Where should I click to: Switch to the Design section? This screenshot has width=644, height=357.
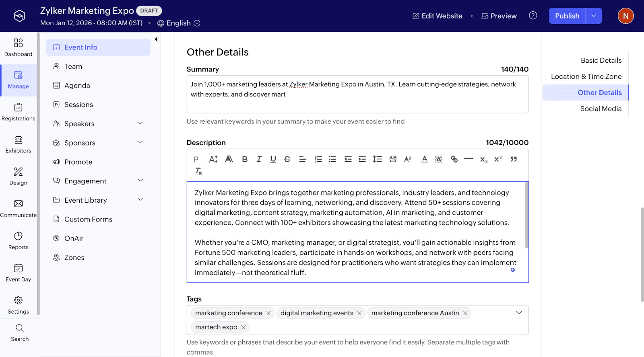coord(18,176)
